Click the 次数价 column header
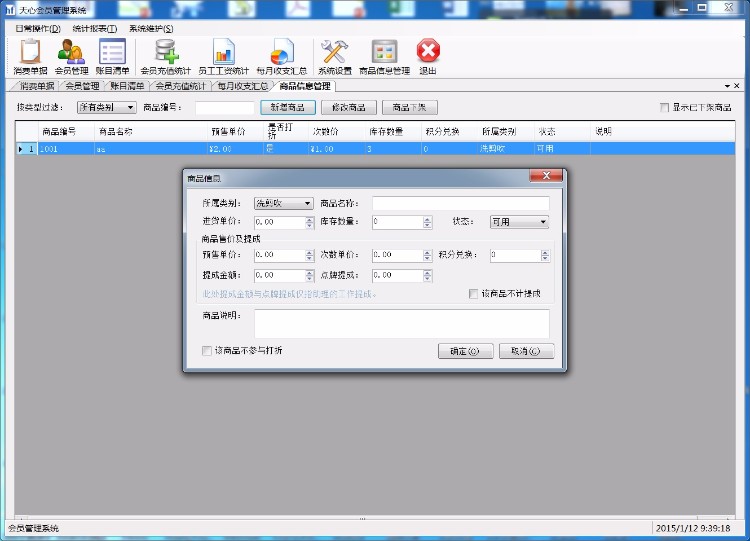750x541 pixels. [336, 132]
